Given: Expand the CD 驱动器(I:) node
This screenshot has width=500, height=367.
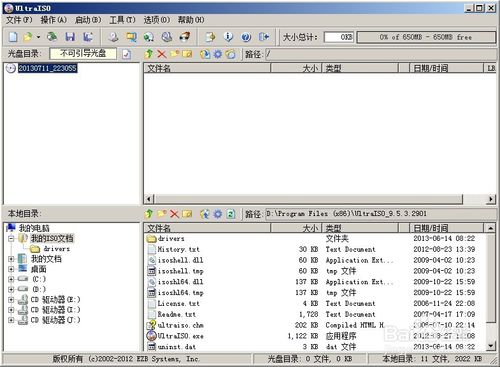Looking at the screenshot, I should coord(11,310).
